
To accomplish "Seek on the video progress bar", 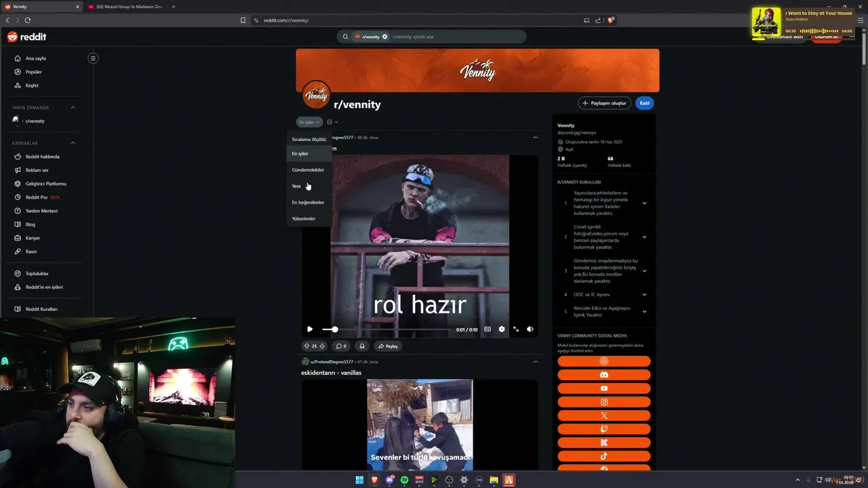I will tap(386, 329).
